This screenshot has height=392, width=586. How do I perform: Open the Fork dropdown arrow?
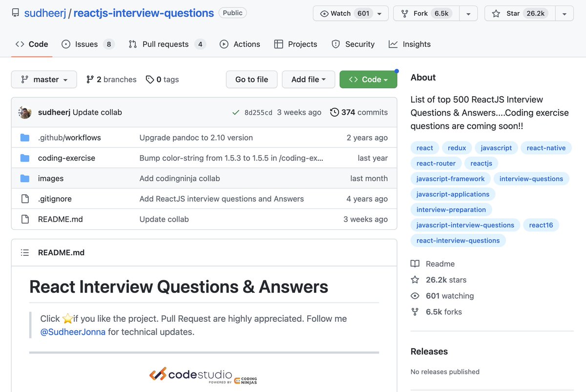(468, 14)
